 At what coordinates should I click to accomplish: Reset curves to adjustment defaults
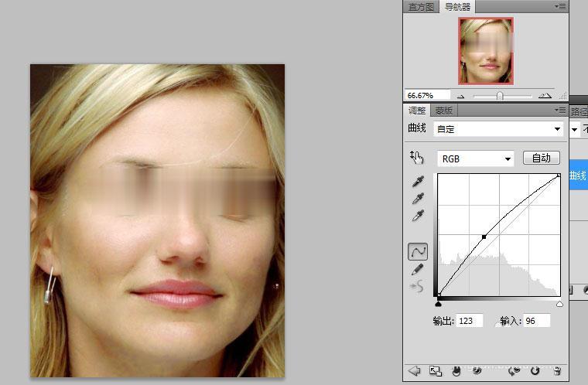[x=535, y=371]
